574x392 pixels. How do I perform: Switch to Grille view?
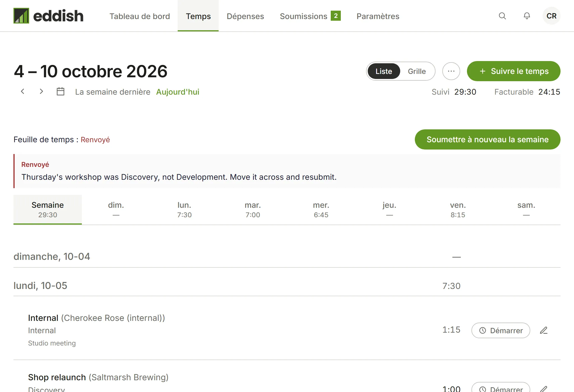pyautogui.click(x=417, y=71)
